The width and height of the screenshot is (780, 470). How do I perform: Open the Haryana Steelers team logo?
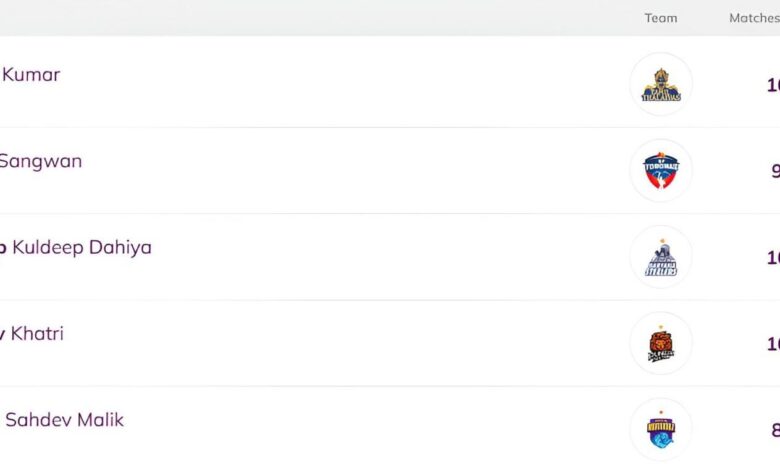[x=661, y=257]
